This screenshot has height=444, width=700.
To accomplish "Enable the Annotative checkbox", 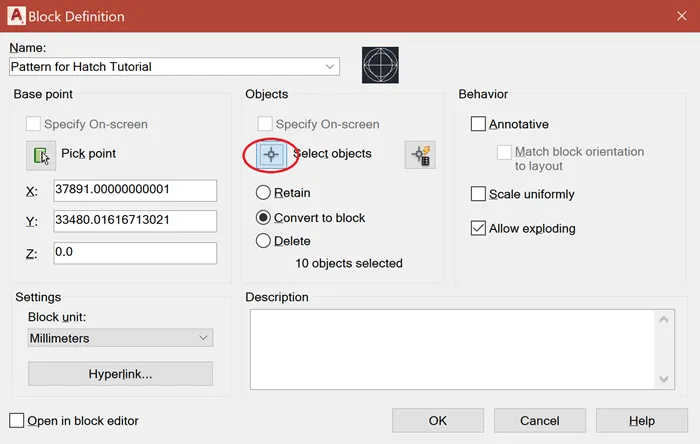I will pos(478,124).
